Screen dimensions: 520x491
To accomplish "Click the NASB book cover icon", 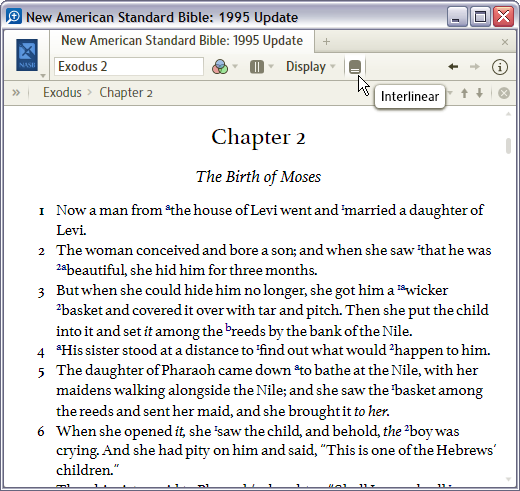I will [x=27, y=55].
